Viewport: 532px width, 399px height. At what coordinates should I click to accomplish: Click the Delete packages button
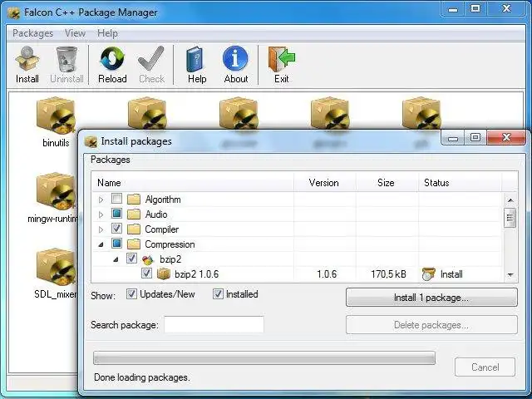click(431, 325)
